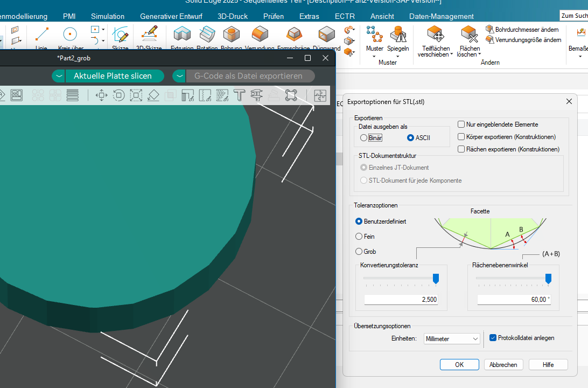Screen dimensions: 588x388
Task: Expand dropdown arrow beside Aktuelle Platte slicen
Action: click(59, 76)
